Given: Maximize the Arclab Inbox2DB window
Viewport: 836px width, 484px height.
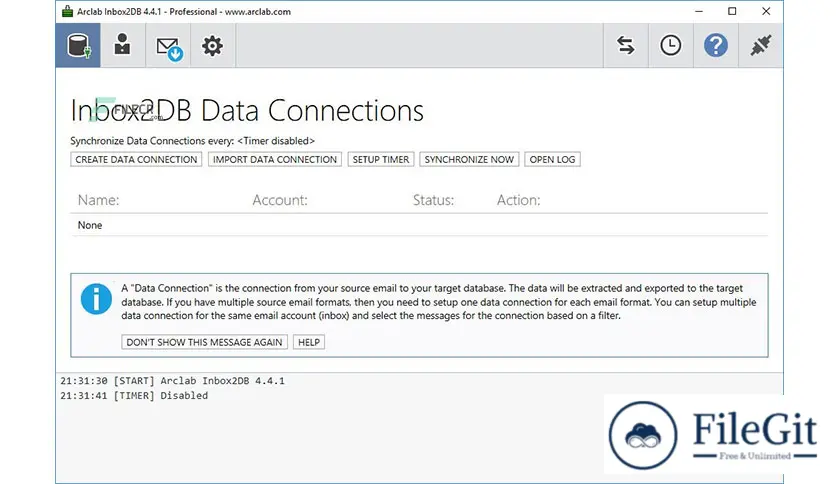Looking at the screenshot, I should tap(732, 11).
